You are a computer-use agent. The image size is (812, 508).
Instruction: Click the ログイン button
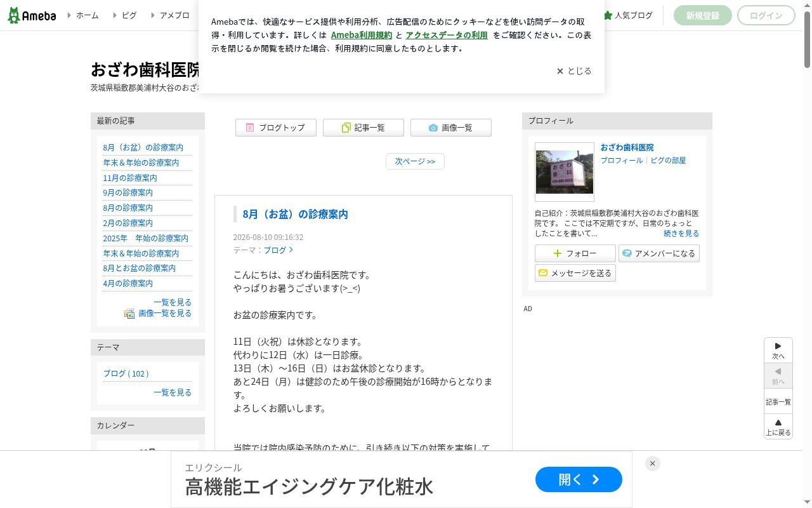[766, 15]
